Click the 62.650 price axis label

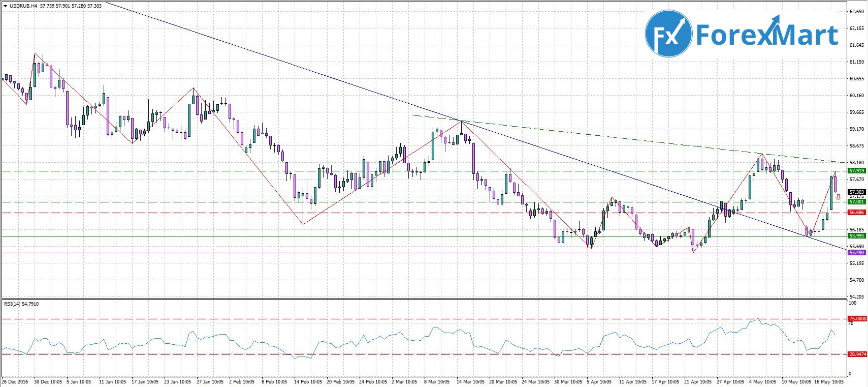click(857, 11)
